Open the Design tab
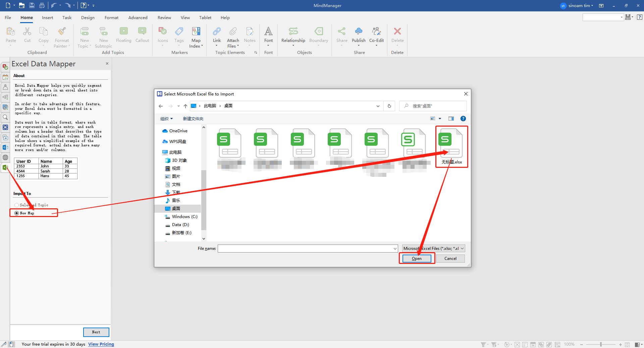Screen dimensions: 644x348 coord(88,17)
